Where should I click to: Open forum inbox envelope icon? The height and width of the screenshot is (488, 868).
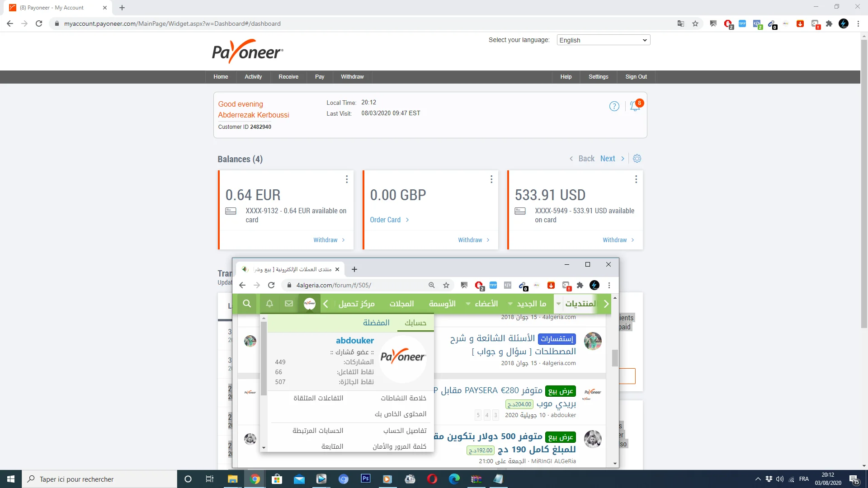(289, 304)
